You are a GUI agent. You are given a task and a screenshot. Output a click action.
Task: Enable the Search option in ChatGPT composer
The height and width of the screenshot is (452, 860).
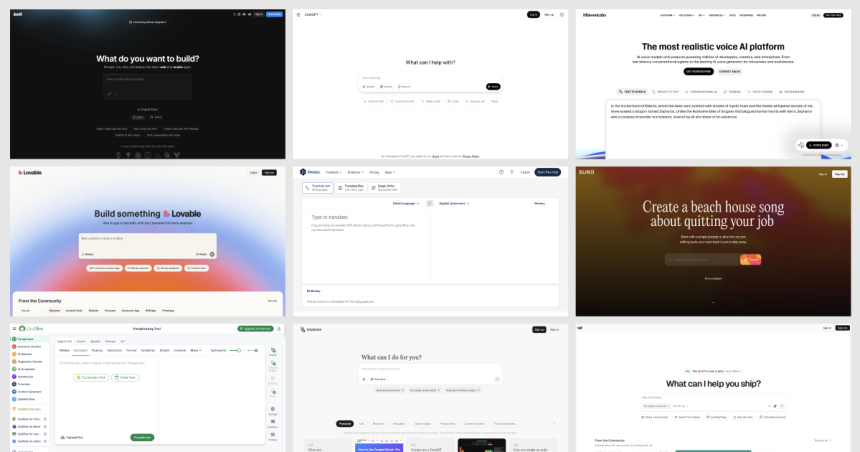click(x=387, y=87)
